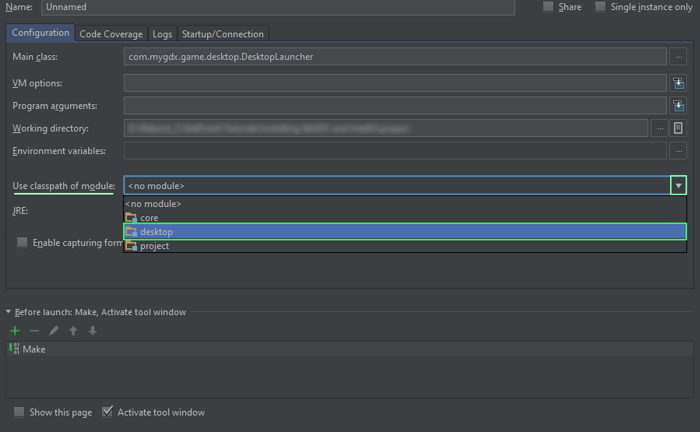Screen dimensions: 700x432
Task: Click the pencil edit task icon
Action: tap(54, 331)
